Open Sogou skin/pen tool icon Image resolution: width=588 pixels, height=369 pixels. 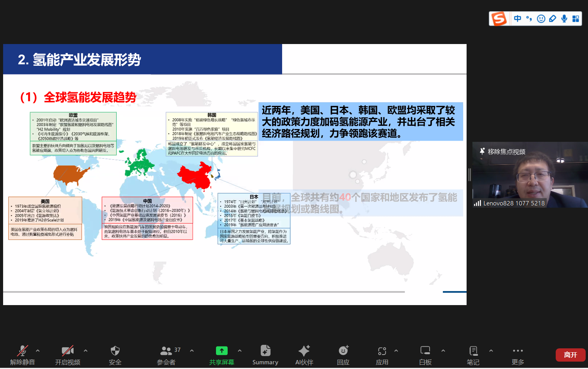point(553,19)
